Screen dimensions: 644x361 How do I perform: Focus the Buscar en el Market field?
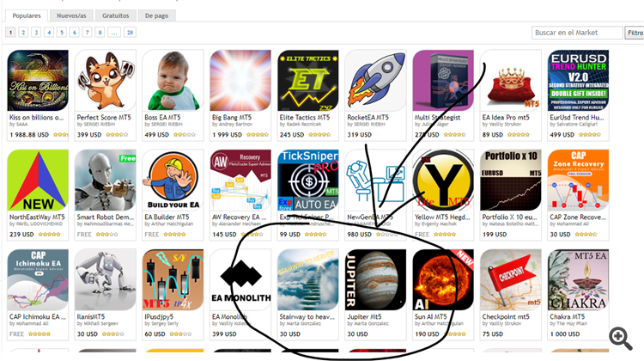[x=577, y=33]
